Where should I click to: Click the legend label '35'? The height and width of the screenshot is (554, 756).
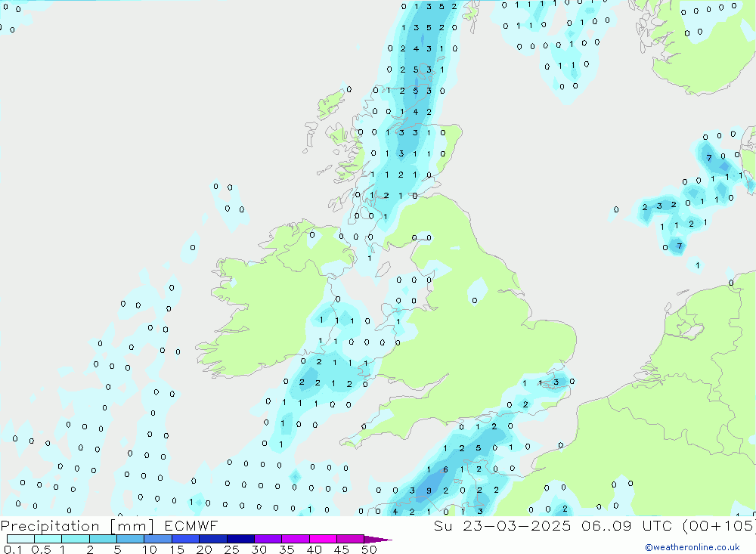coord(287,549)
